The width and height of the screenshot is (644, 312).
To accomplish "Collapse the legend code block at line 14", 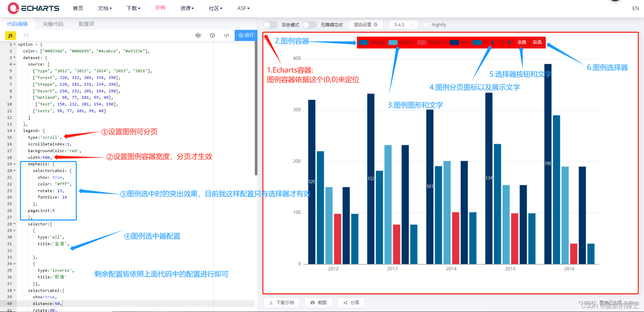I will (x=14, y=131).
